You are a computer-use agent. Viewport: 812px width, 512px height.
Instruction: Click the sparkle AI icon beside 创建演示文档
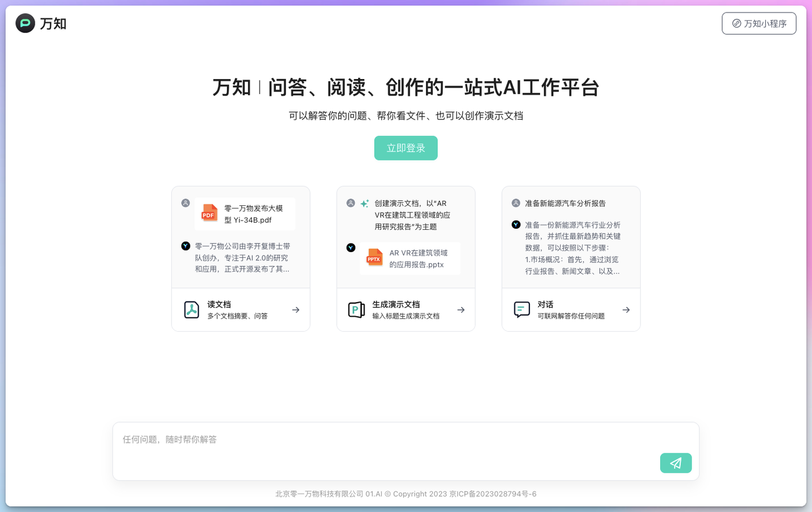click(x=364, y=203)
